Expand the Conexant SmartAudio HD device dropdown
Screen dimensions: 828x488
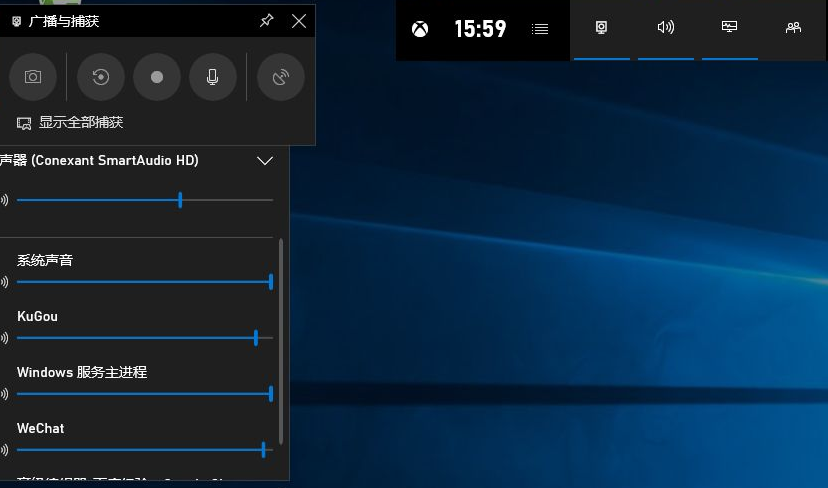pos(265,161)
